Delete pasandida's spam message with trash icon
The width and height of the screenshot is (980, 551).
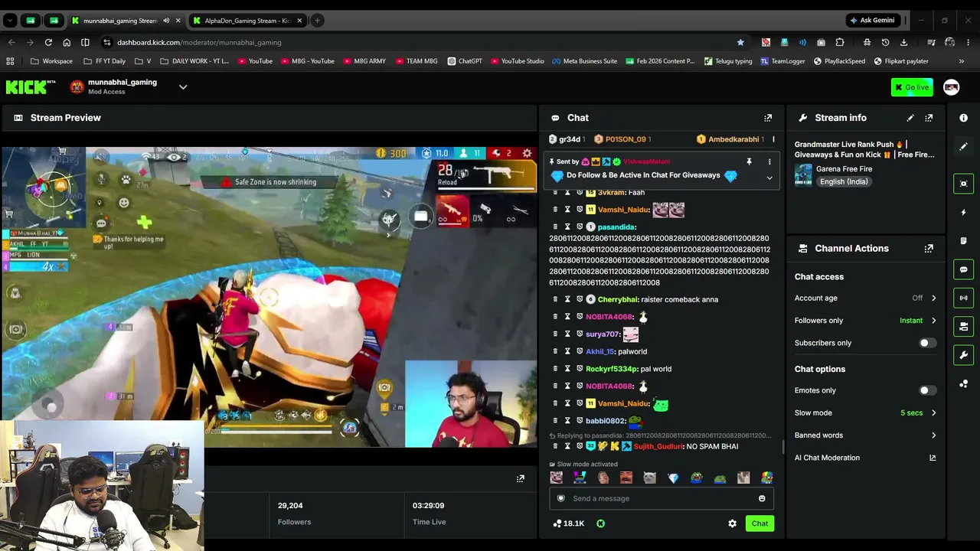point(555,227)
